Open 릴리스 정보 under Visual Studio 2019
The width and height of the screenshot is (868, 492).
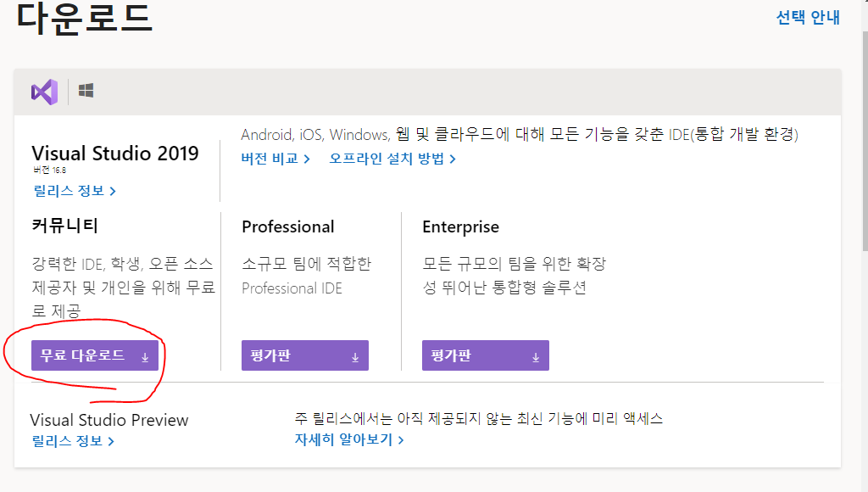pos(75,191)
